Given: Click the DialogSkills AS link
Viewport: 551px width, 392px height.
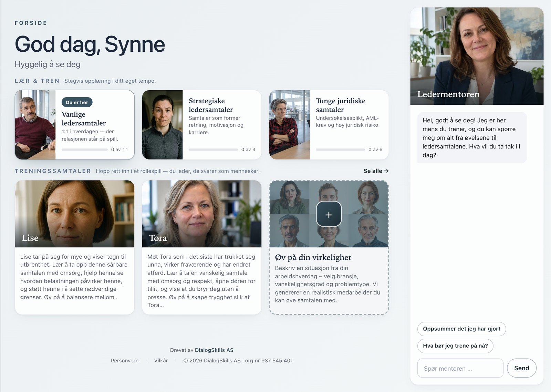Looking at the screenshot, I should pyautogui.click(x=214, y=350).
